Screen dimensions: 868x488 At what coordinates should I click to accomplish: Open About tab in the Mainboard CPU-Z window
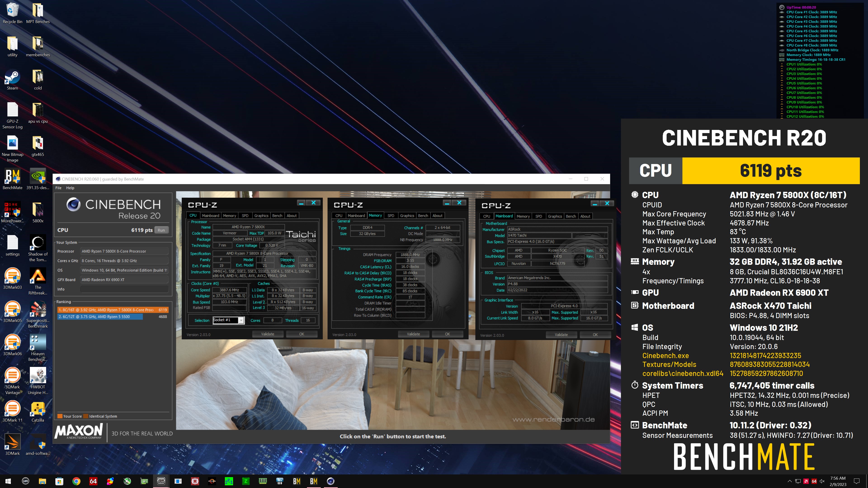click(585, 216)
